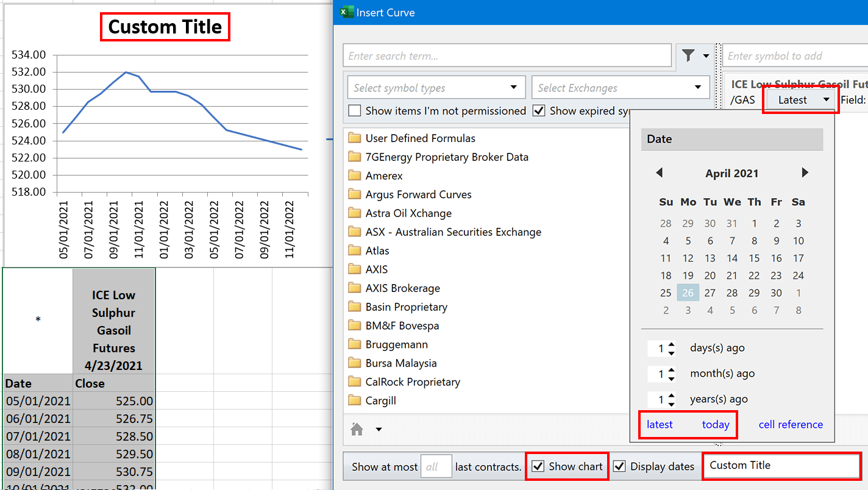The width and height of the screenshot is (868, 490).
Task: Open the Select Exchanges dropdown
Action: [x=621, y=88]
